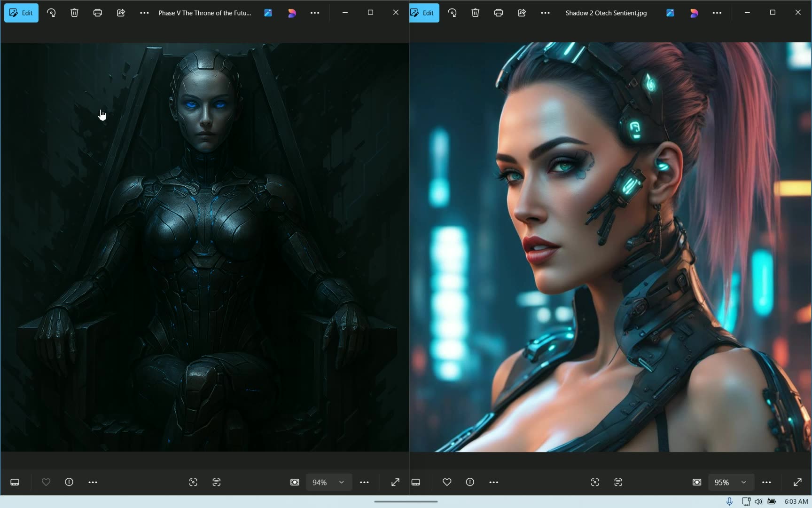Delete the Shadow 2 Otech Sentient image
Screen dimensions: 812x508
point(475,13)
